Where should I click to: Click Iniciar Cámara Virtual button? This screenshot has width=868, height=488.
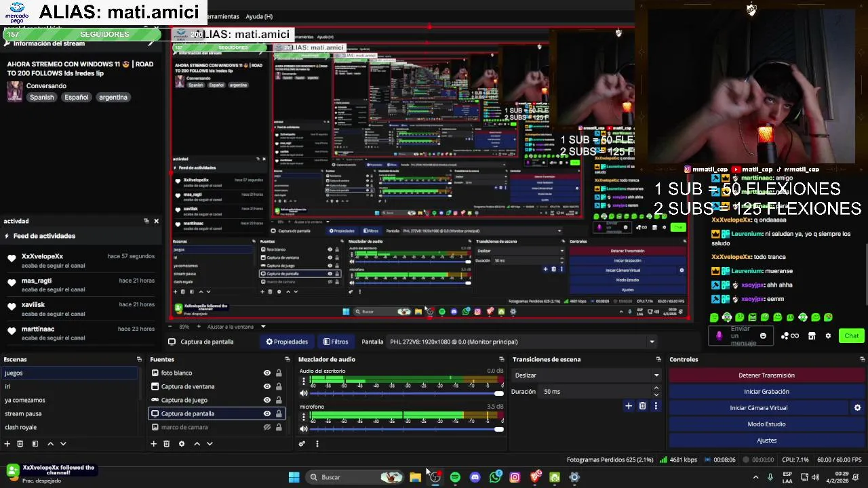[x=758, y=408]
